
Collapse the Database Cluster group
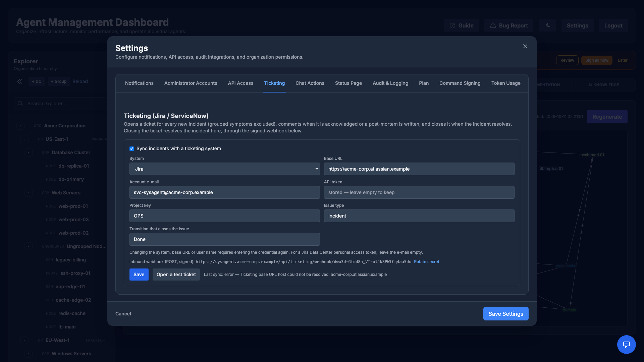(29, 153)
